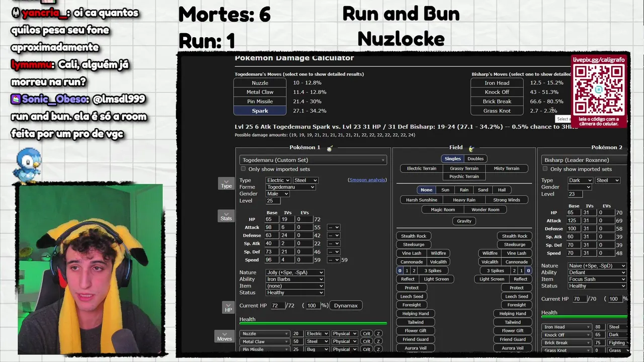
Task: Set weather to Hail
Action: (x=502, y=190)
